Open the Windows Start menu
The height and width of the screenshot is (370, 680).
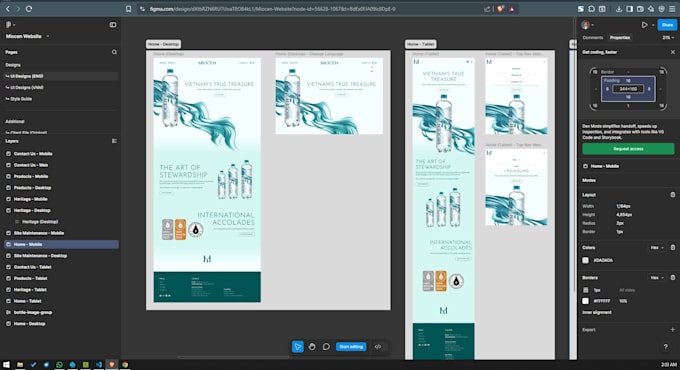[x=7, y=365]
